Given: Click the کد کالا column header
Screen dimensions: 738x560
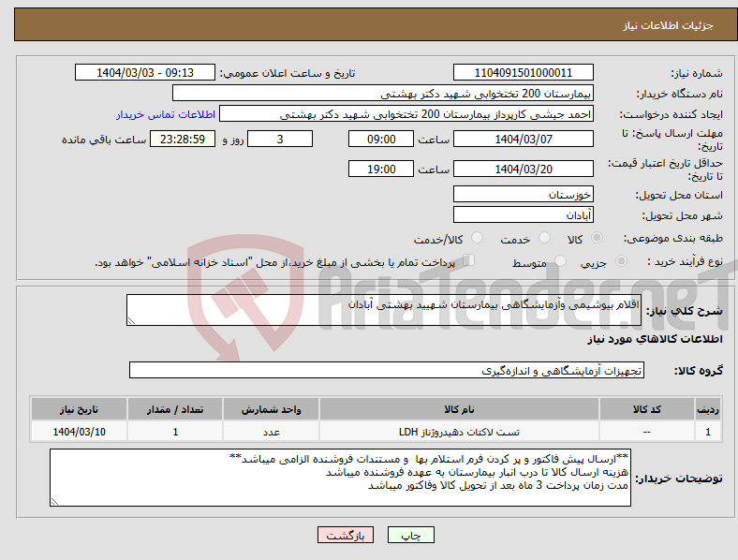Looking at the screenshot, I should pos(647,409).
